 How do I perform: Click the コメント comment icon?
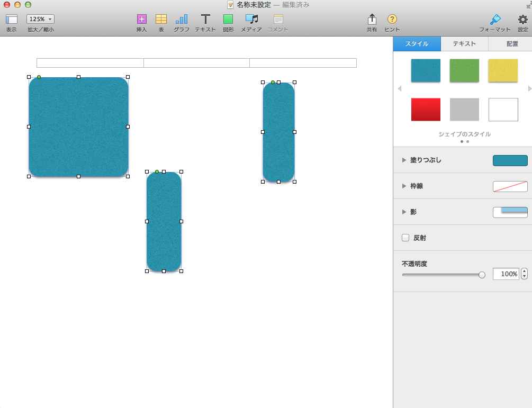point(278,19)
